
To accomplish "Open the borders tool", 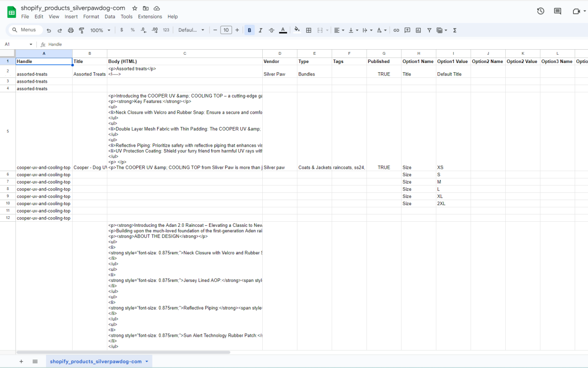I will point(309,30).
